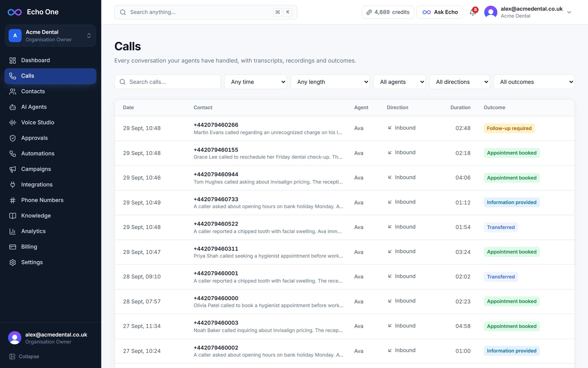Go to Analytics in the sidebar
The image size is (588, 368).
(50, 231)
